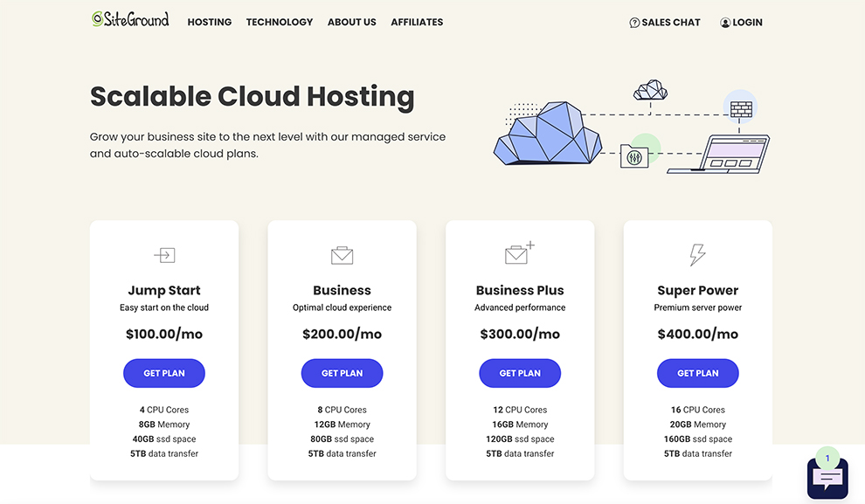Click the folder settings icon in illustration
The height and width of the screenshot is (504, 865).
pyautogui.click(x=634, y=156)
